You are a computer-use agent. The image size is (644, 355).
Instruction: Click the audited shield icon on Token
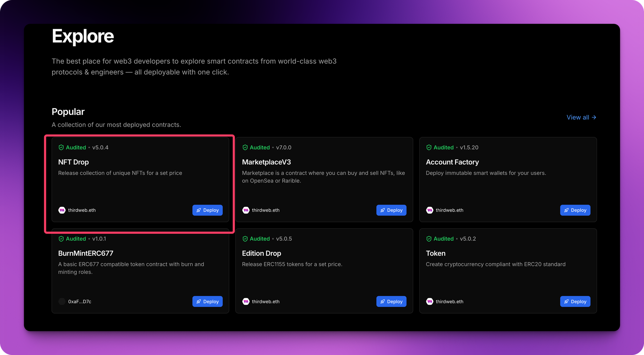[429, 239]
